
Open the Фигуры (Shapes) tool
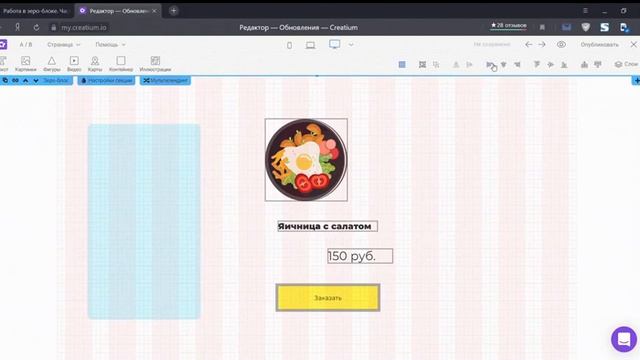click(x=52, y=64)
